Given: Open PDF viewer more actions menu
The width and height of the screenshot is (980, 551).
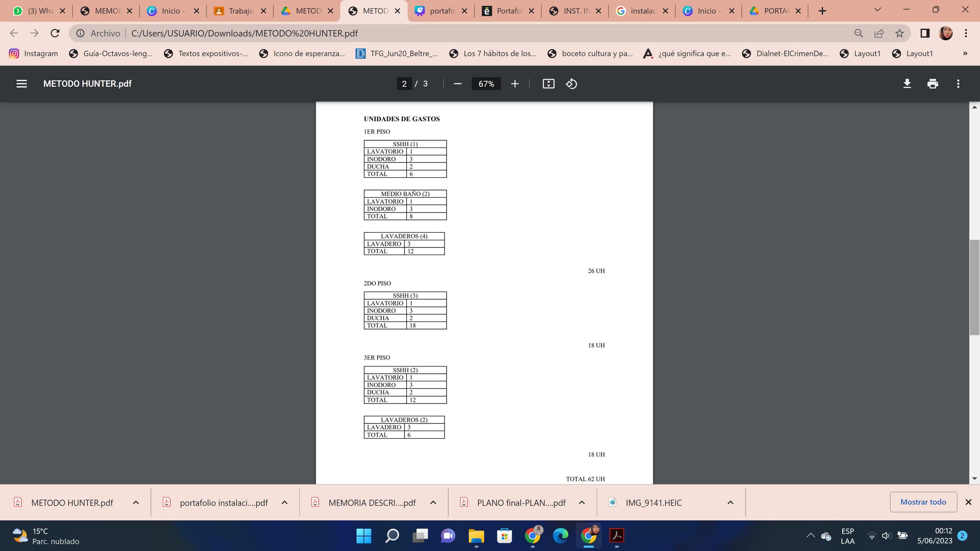Looking at the screenshot, I should [x=958, y=84].
